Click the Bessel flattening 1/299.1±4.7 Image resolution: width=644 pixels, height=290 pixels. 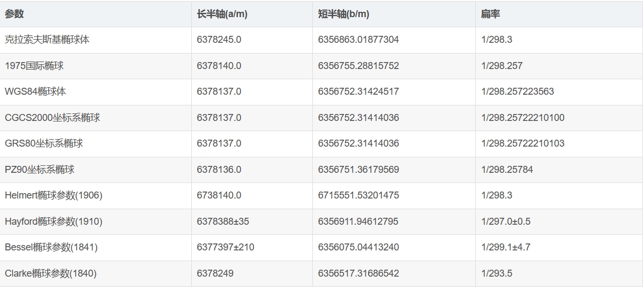coord(506,247)
